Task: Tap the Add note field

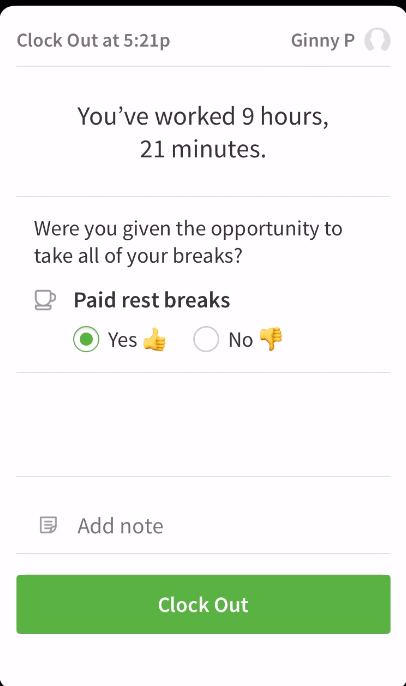Action: [203, 525]
